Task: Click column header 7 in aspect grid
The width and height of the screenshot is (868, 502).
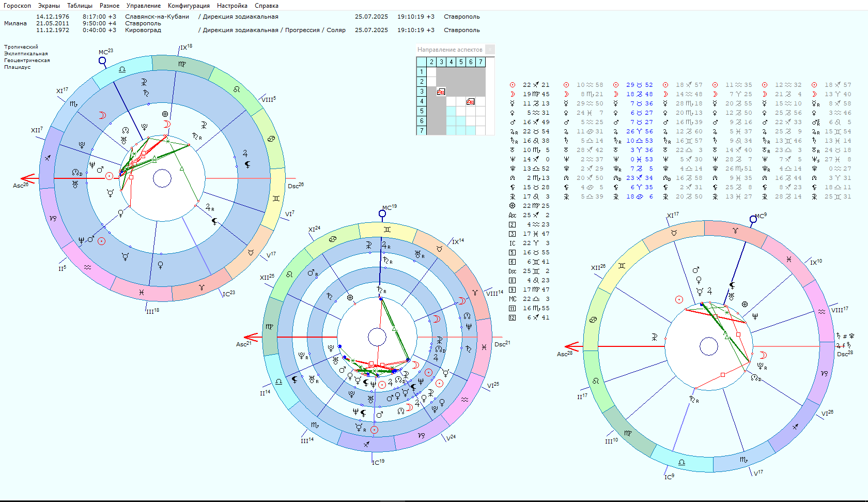Action: coord(481,62)
